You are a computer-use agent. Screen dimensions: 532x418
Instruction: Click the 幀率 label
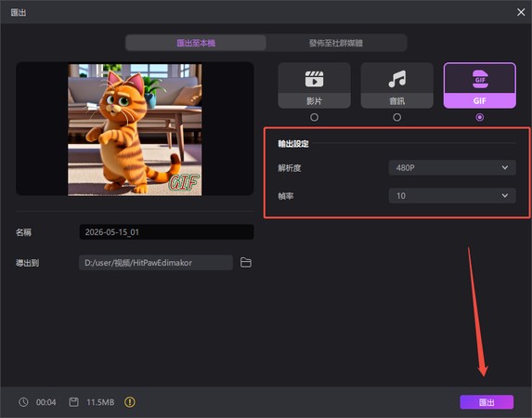point(286,196)
